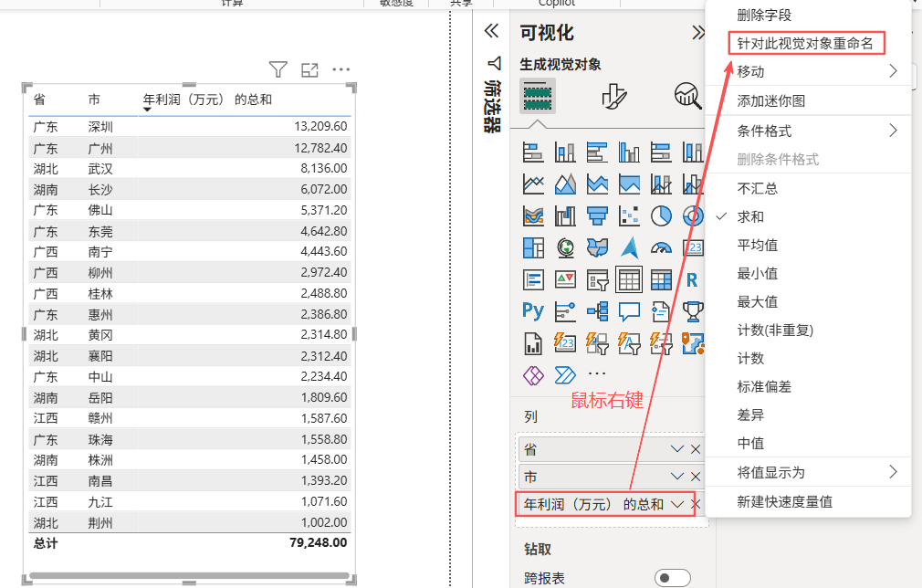922x588 pixels.
Task: Select the filled map visual
Action: coord(597,248)
